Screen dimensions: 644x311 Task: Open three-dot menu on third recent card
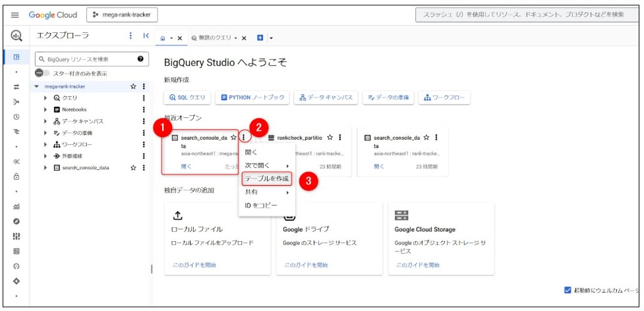pos(436,138)
